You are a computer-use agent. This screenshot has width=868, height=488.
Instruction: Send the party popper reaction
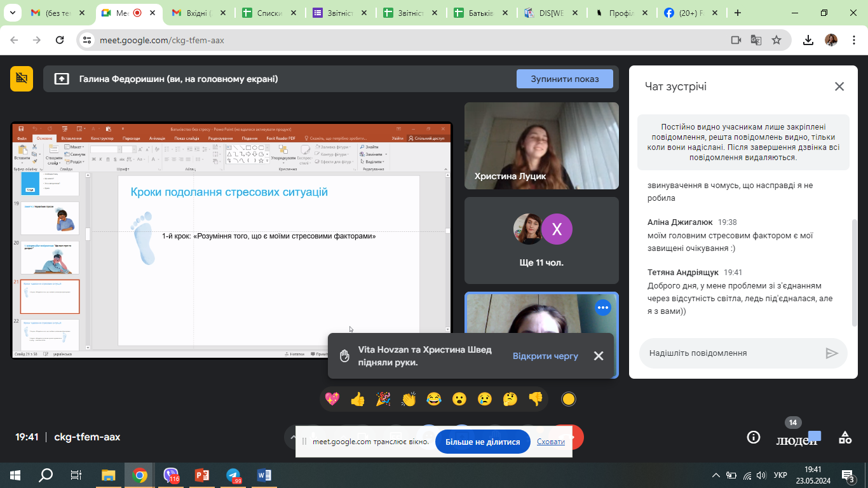[x=383, y=399]
